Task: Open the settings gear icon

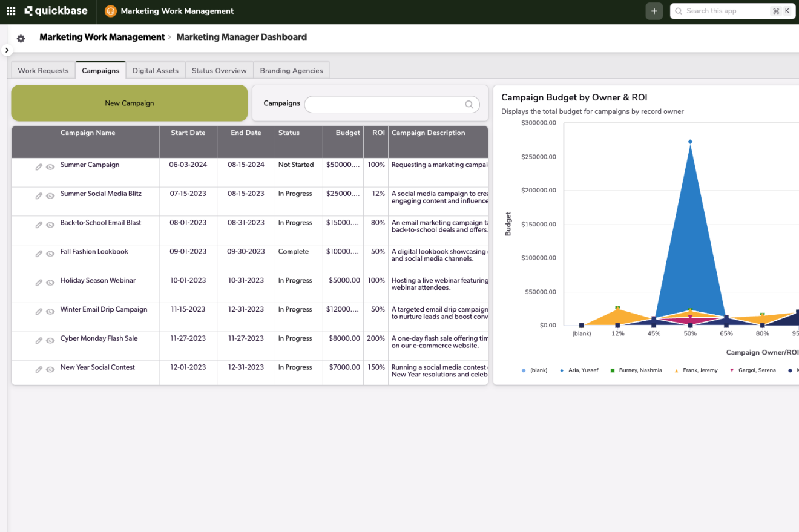Action: point(21,39)
